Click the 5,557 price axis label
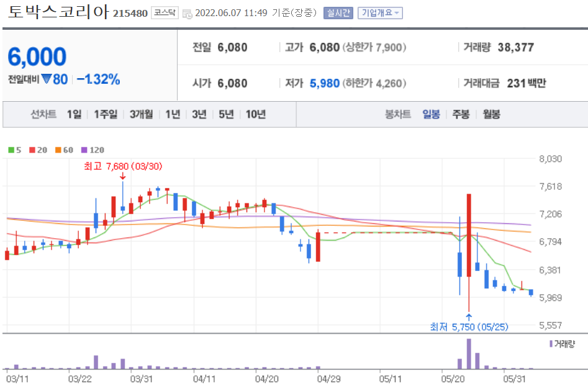The width and height of the screenshot is (588, 392). click(551, 325)
